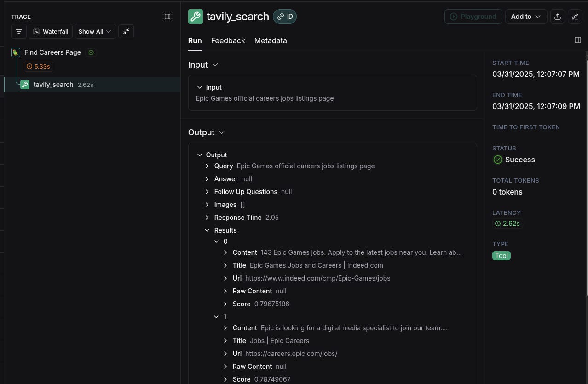
Task: Expand the careers.epic.com Url field
Action: point(225,354)
